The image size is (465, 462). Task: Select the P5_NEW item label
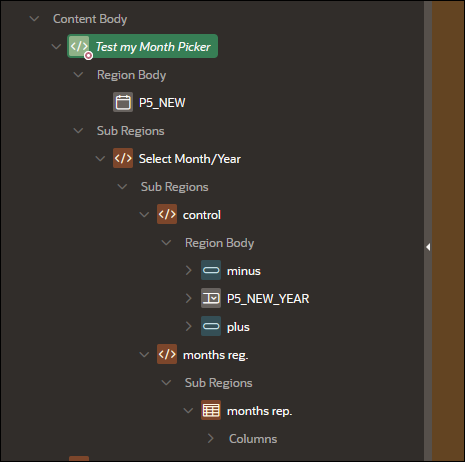click(162, 103)
